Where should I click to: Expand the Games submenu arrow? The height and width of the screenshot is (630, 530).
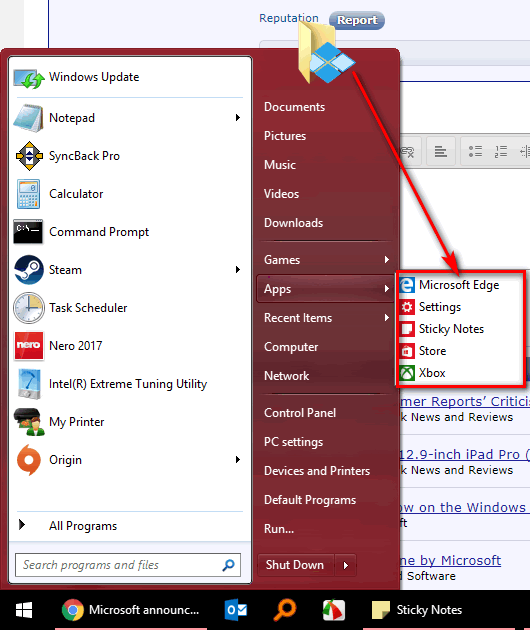[387, 260]
